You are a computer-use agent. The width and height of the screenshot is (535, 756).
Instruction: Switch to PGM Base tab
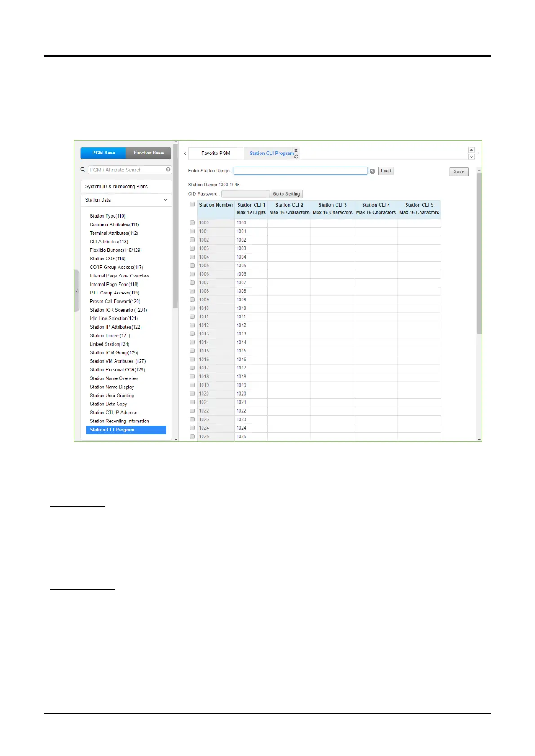tap(103, 153)
